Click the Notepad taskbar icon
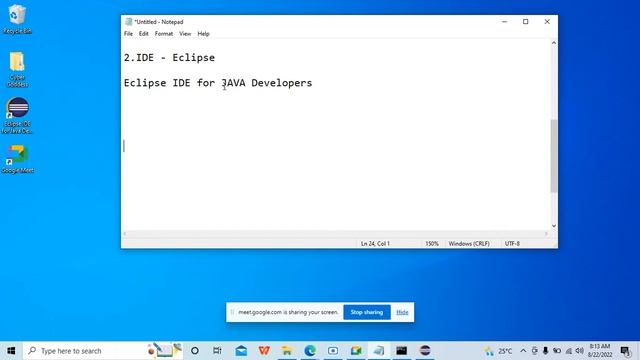The height and width of the screenshot is (360, 640). [379, 351]
